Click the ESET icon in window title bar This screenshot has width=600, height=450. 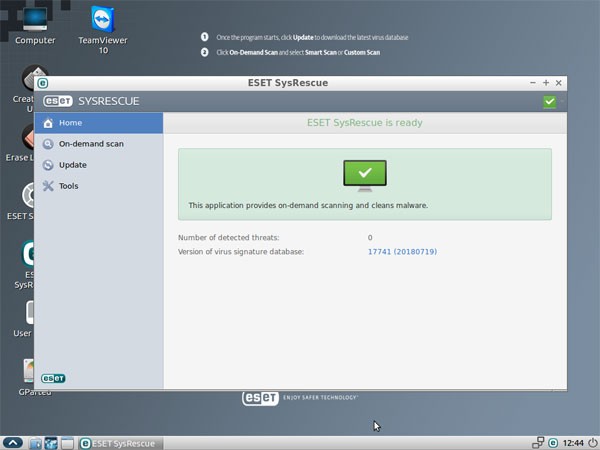tap(43, 83)
